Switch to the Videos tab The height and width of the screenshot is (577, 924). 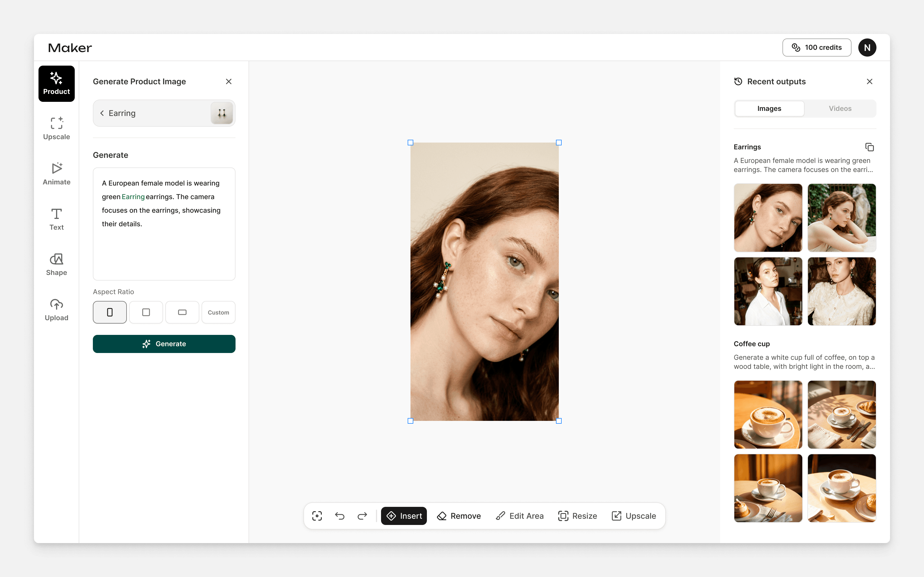840,108
